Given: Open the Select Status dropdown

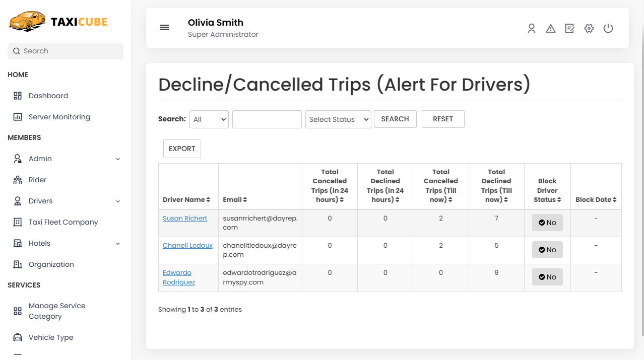Looking at the screenshot, I should tap(338, 119).
